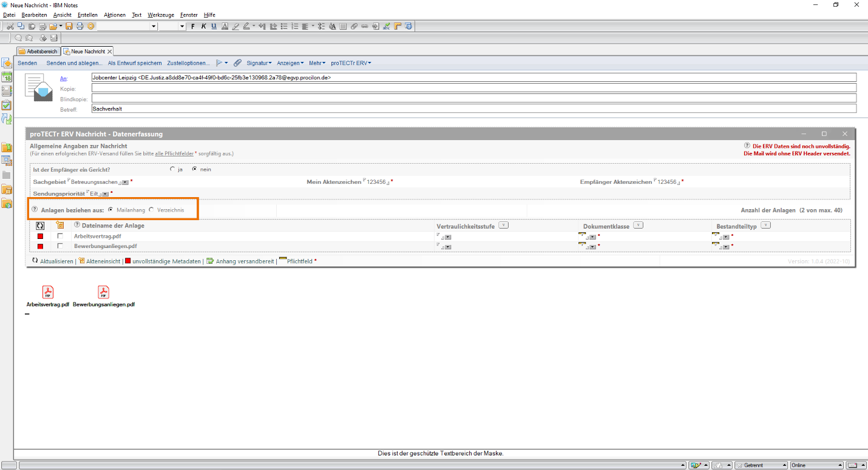This screenshot has height=470, width=868.
Task: Click the Print icon in the toolbar
Action: [80, 26]
